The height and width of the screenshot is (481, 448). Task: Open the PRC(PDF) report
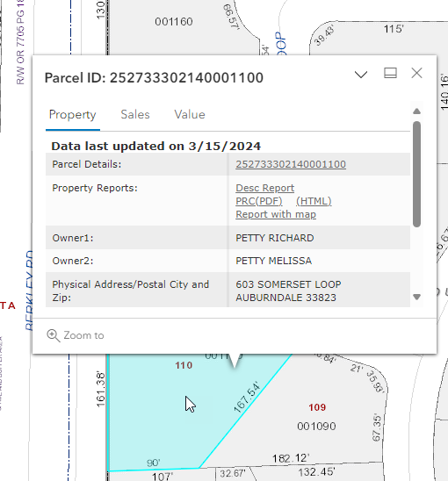click(259, 201)
